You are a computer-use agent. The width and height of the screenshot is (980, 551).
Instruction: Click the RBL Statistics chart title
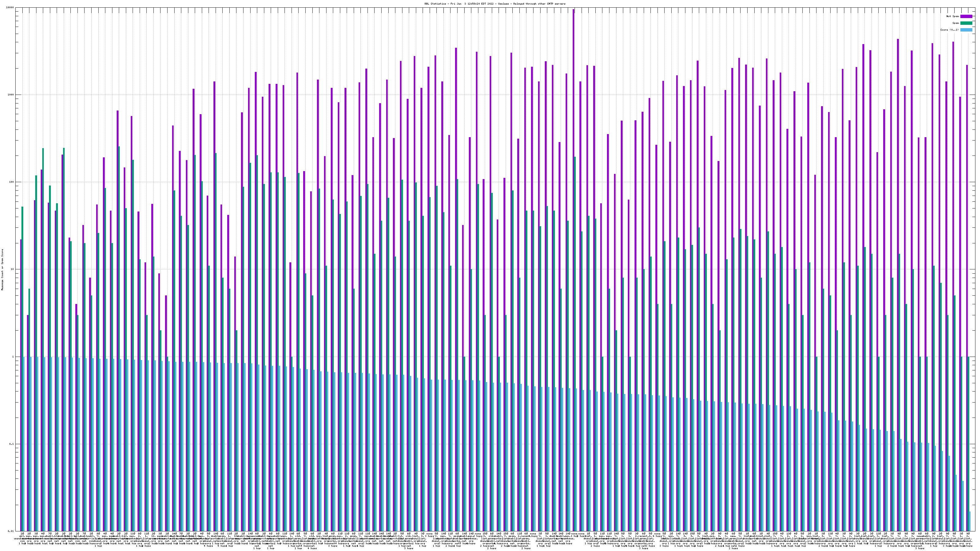click(495, 4)
